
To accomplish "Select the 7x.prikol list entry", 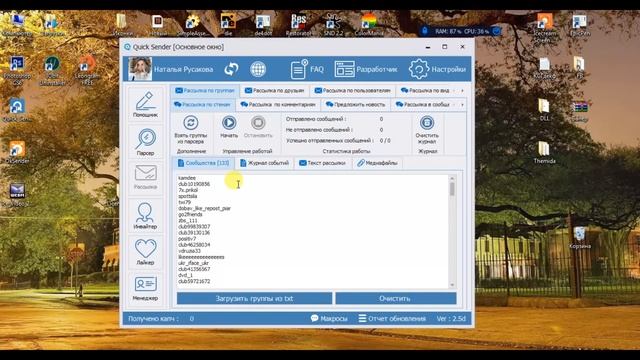I will point(188,190).
